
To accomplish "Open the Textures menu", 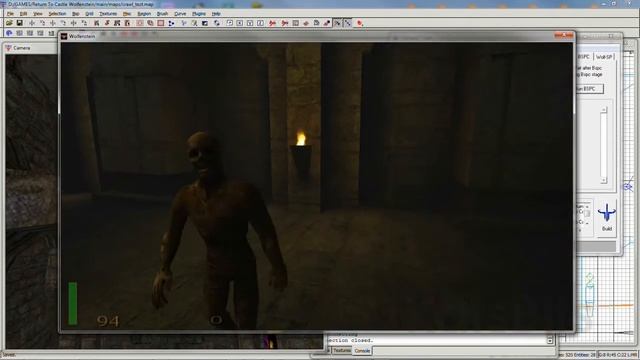I will [x=108, y=13].
